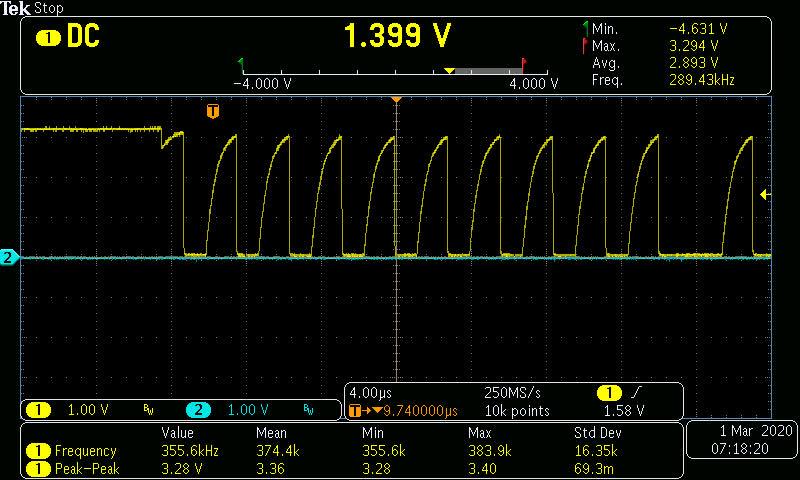Click the Tek logo
The height and width of the screenshot is (480, 800).
[x=16, y=8]
